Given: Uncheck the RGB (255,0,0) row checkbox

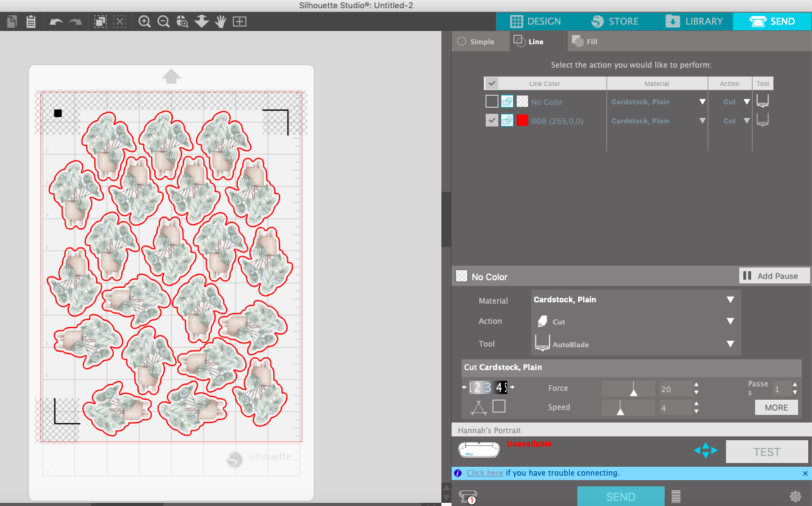Looking at the screenshot, I should 491,120.
